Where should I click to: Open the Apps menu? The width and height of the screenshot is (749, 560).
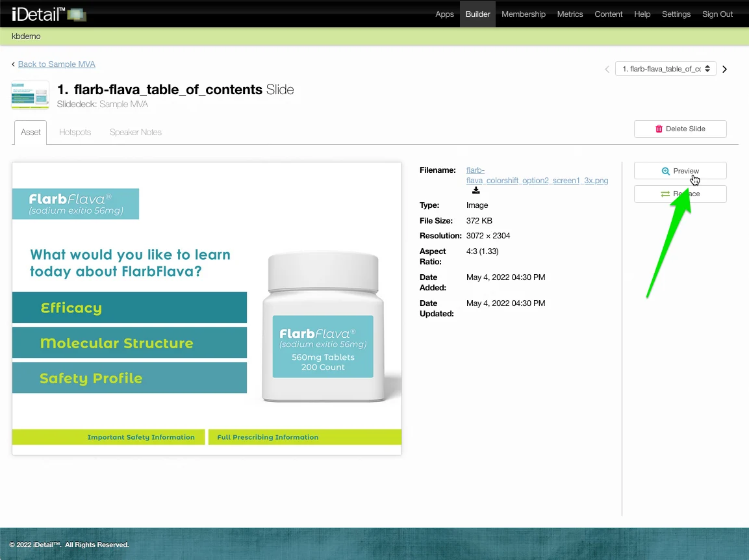click(x=444, y=14)
